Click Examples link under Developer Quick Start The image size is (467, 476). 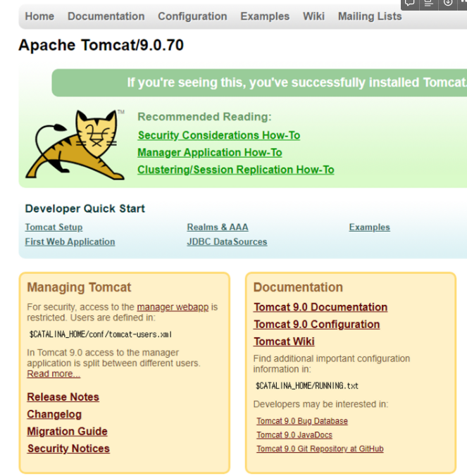click(x=370, y=227)
